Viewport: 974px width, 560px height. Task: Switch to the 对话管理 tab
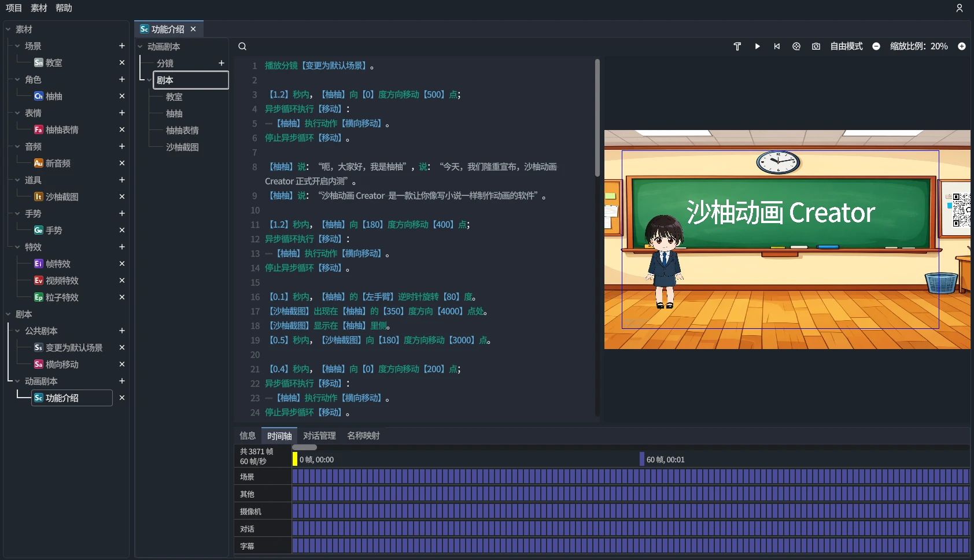click(319, 436)
